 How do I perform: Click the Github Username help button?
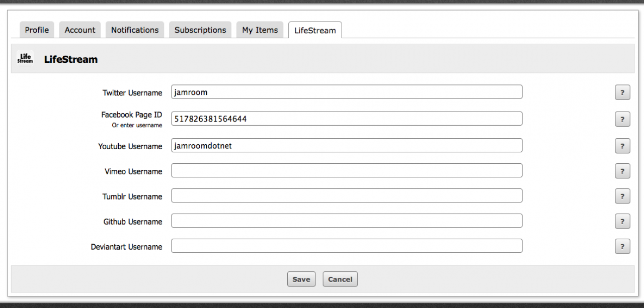[622, 221]
